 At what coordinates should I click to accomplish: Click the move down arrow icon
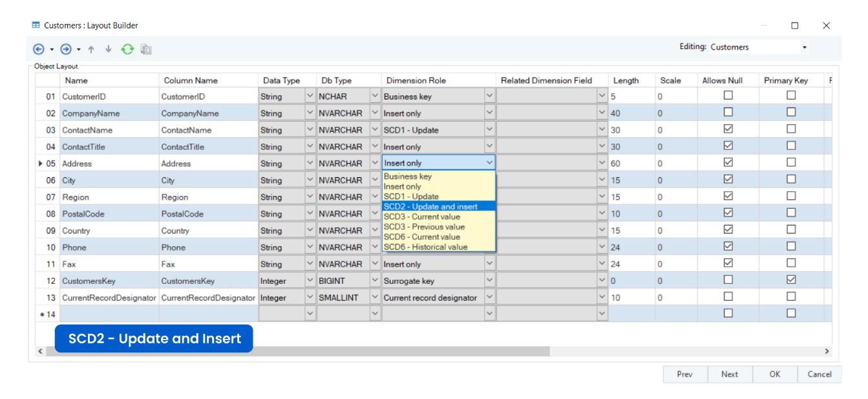pyautogui.click(x=108, y=49)
